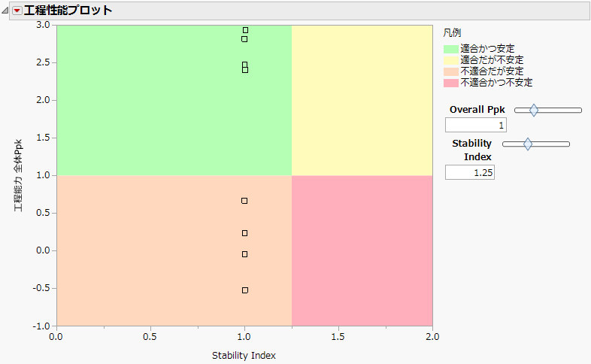The height and width of the screenshot is (364, 591).
Task: Click the 工程能力 全体Ppk y-axis label
Action: [18, 175]
